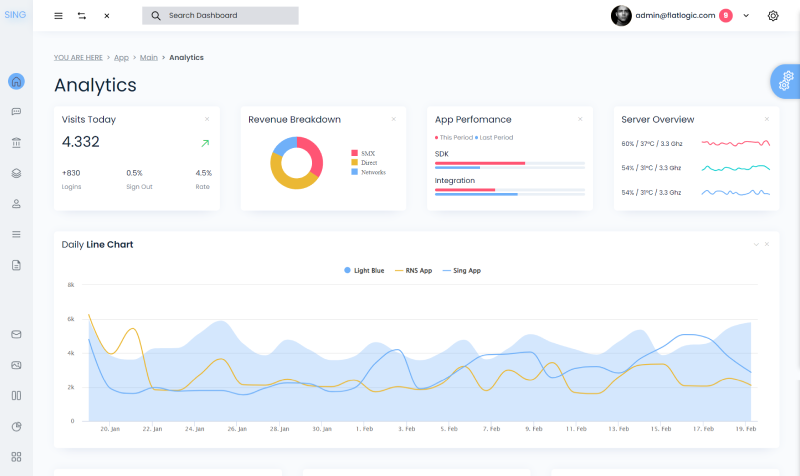This screenshot has height=476, width=800.
Task: Open the pie chart sidebar icon
Action: click(16, 427)
